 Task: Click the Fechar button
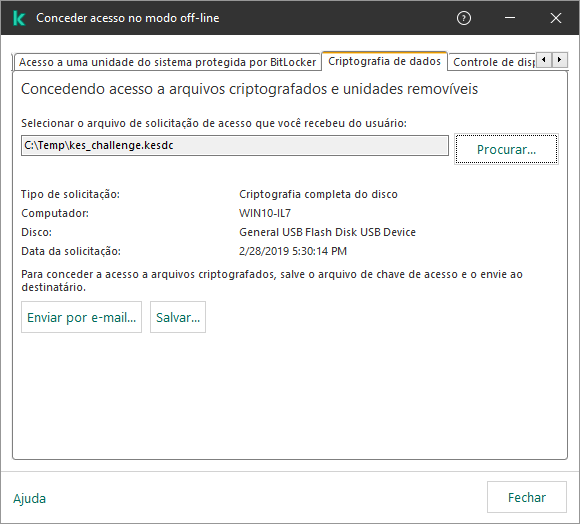[526, 497]
